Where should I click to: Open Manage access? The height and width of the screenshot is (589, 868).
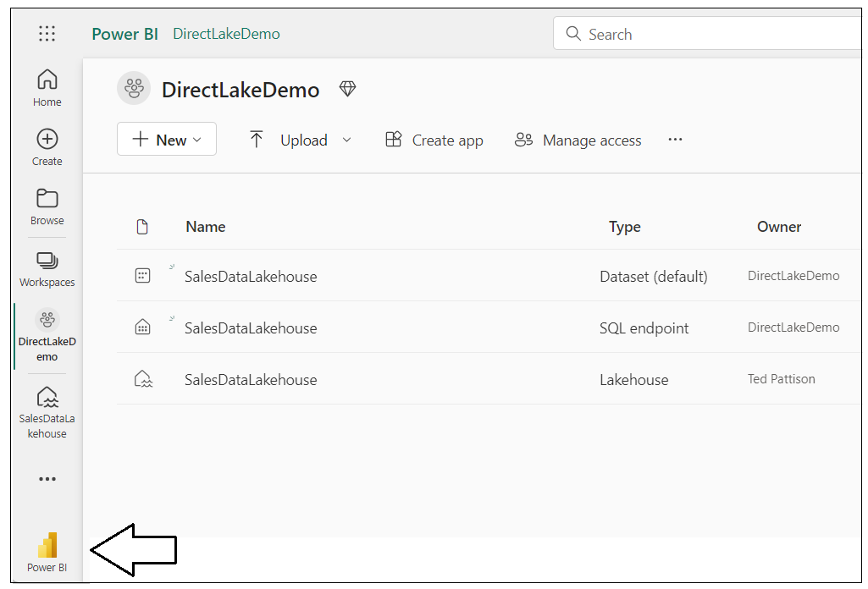click(578, 140)
